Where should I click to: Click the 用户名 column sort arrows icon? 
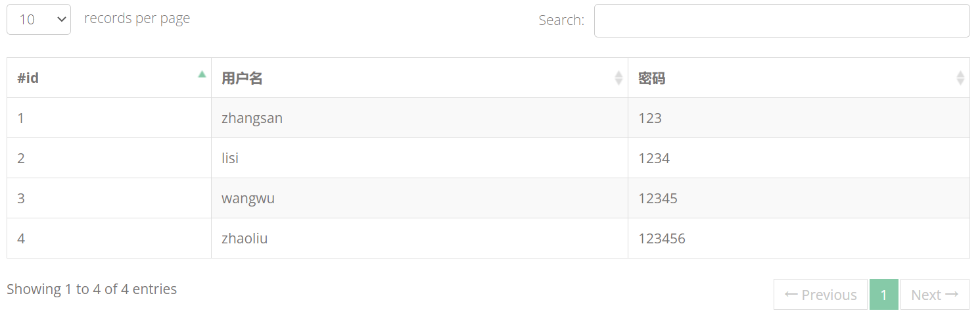(x=618, y=78)
